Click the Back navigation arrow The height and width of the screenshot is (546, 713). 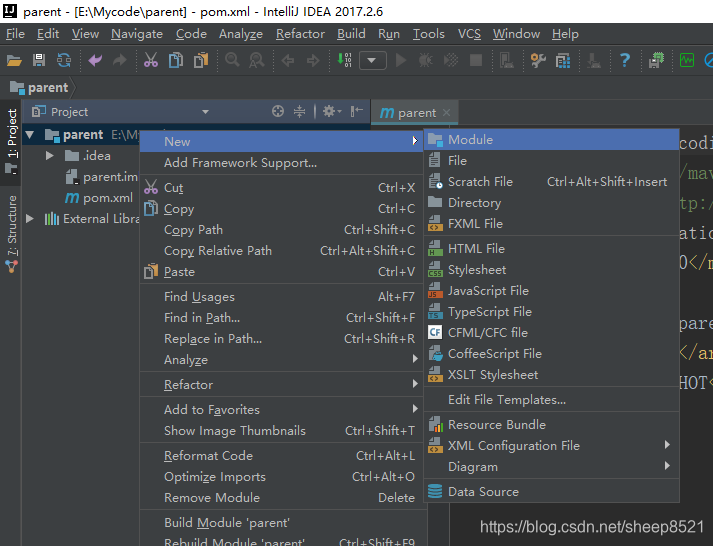click(288, 60)
